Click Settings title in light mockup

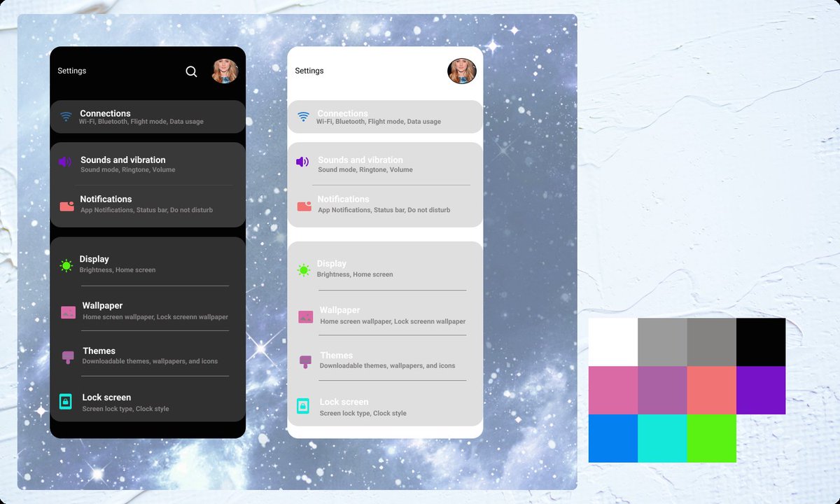click(x=309, y=71)
